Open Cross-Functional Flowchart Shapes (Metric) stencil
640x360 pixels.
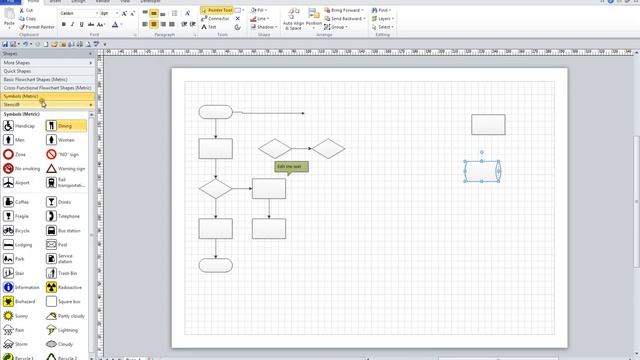(x=48, y=88)
